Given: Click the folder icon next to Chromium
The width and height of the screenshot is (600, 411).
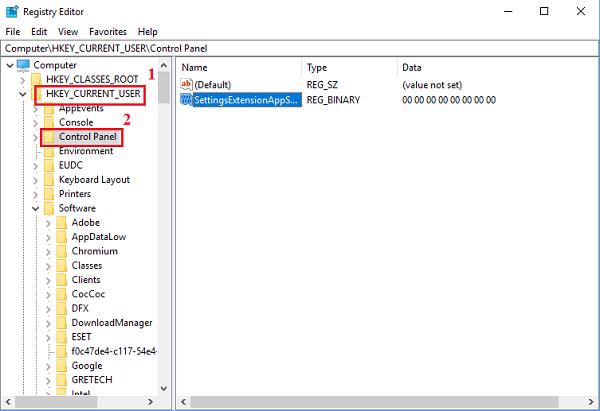Looking at the screenshot, I should pyautogui.click(x=61, y=251).
